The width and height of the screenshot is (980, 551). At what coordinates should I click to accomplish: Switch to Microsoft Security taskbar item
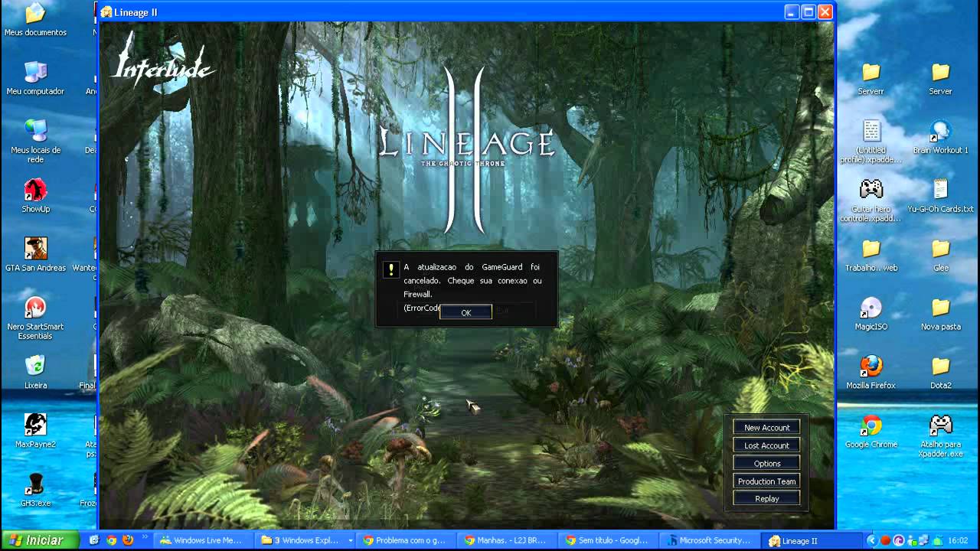coord(708,540)
